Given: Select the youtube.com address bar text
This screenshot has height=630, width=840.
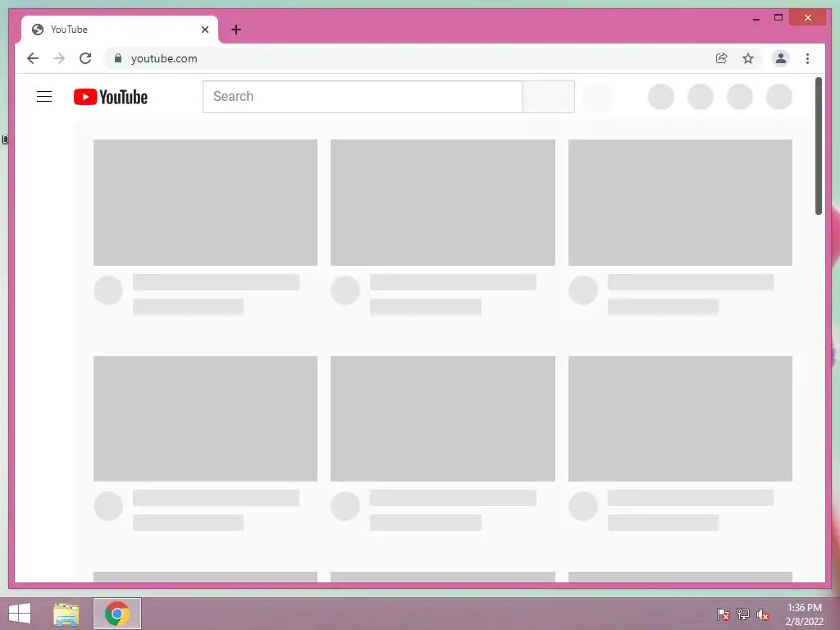Looking at the screenshot, I should coord(164,58).
